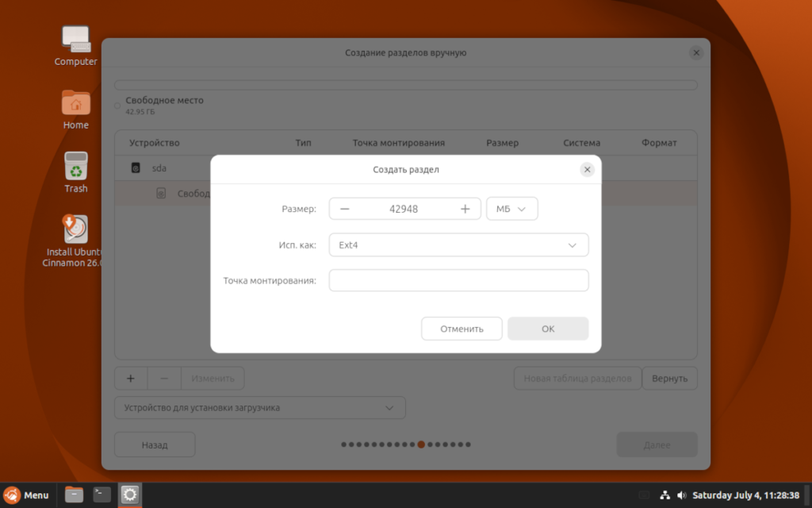Focus the Точка монтирования input field

coord(458,280)
